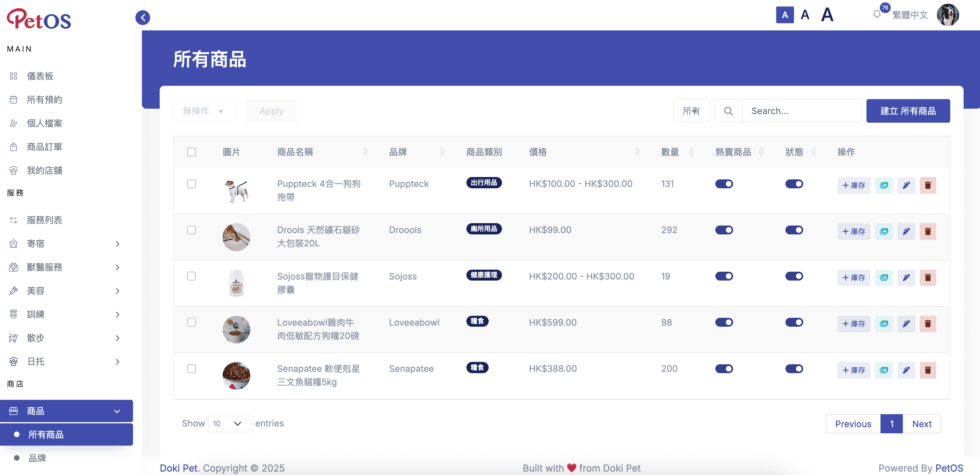980x475 pixels.
Task: Open 儀表板 in the sidebar
Action: 40,76
